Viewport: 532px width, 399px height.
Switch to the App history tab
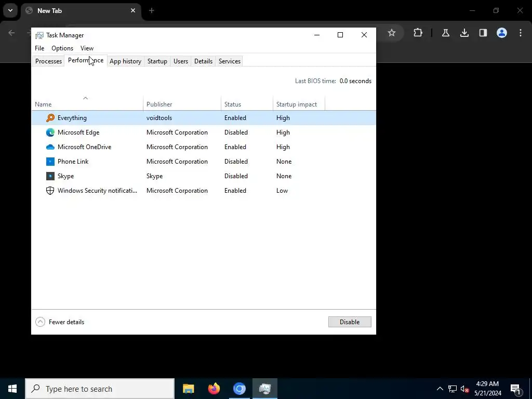(125, 61)
